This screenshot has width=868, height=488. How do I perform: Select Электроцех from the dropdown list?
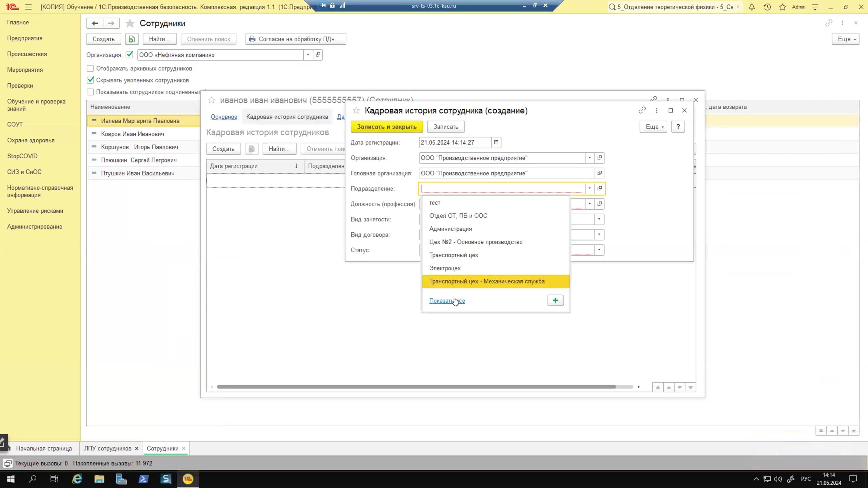[x=496, y=268]
